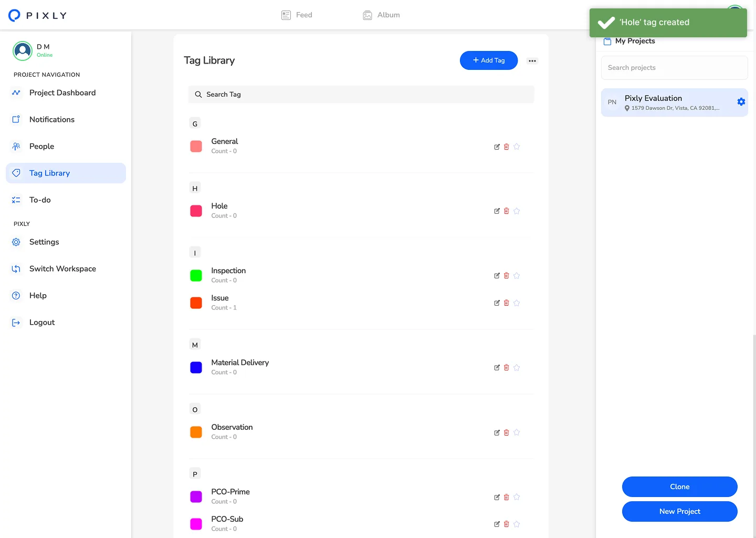Star the Observation tag
This screenshot has height=538, width=756.
(x=517, y=432)
